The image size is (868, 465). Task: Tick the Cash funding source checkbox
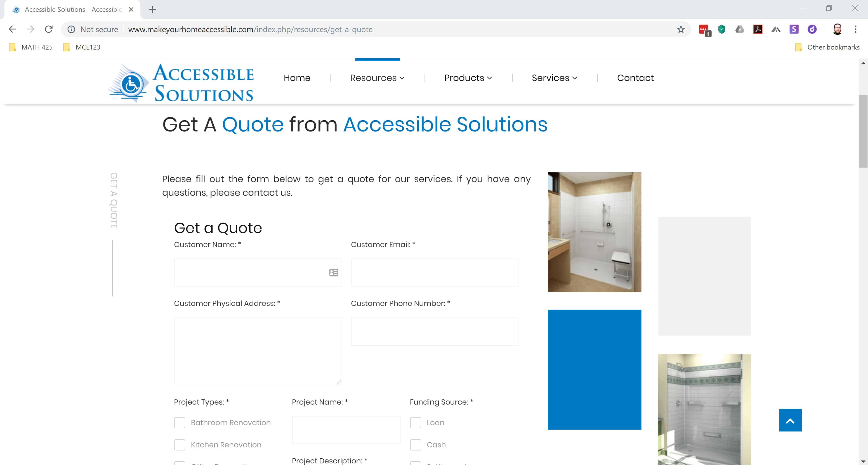click(x=415, y=445)
